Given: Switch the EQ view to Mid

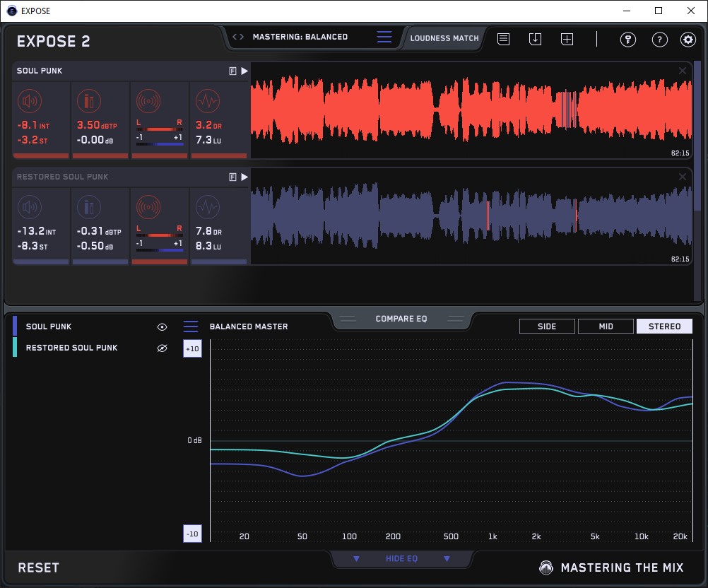Looking at the screenshot, I should point(606,327).
